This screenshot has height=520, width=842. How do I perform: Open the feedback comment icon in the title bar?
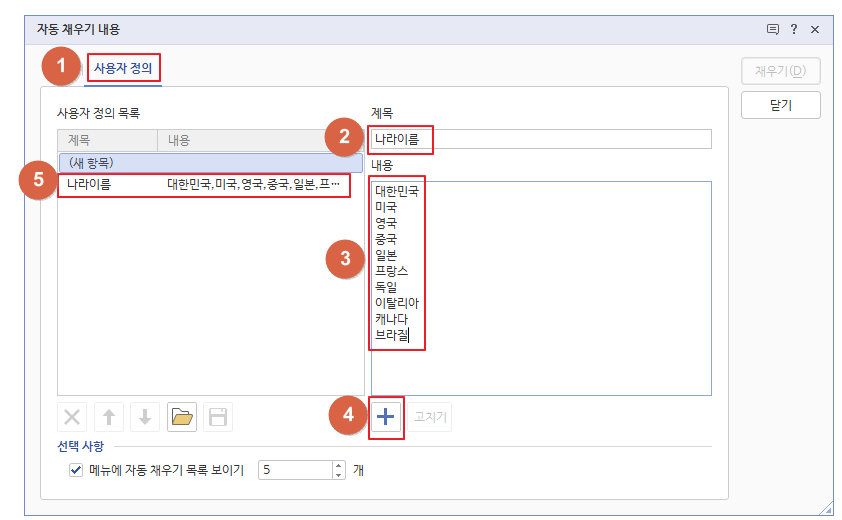773,30
